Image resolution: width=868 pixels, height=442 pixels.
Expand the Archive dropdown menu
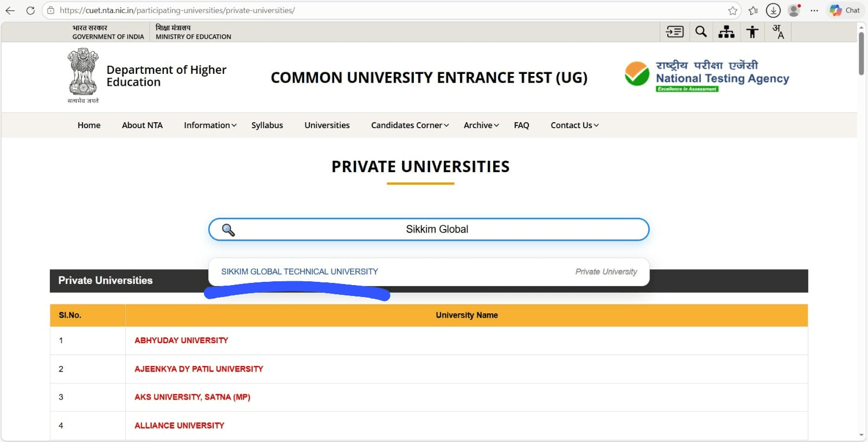(x=481, y=125)
